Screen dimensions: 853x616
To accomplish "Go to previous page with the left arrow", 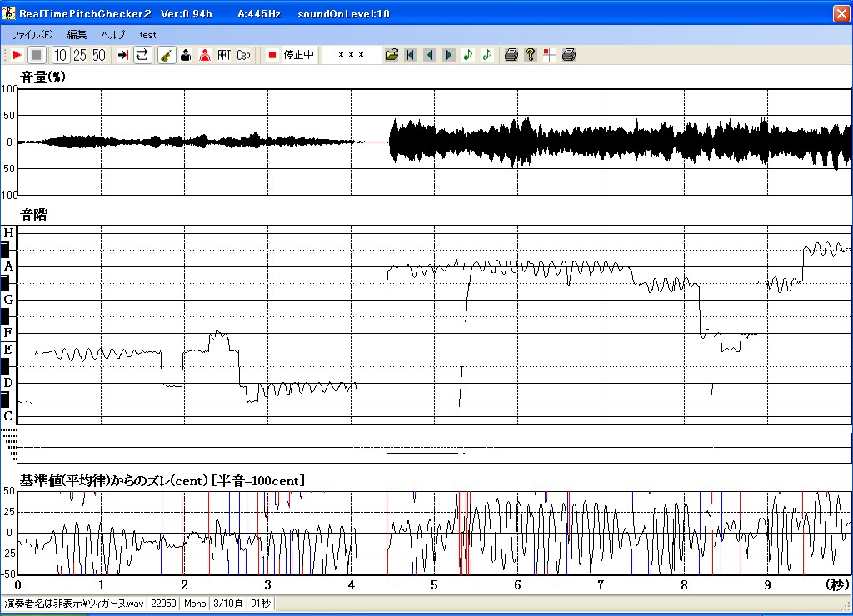I will click(430, 55).
